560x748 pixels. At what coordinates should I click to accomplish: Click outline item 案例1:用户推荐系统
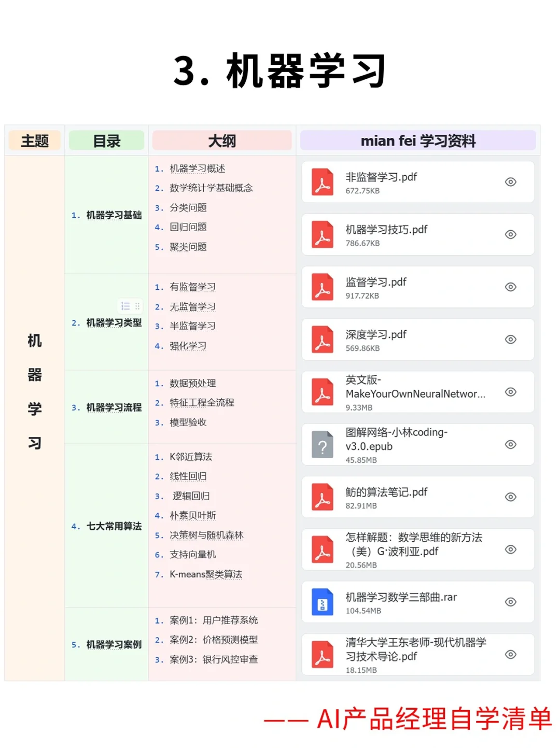tap(214, 620)
